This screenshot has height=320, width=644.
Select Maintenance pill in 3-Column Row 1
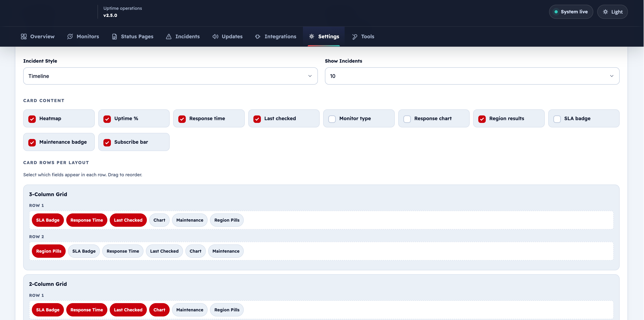(190, 220)
